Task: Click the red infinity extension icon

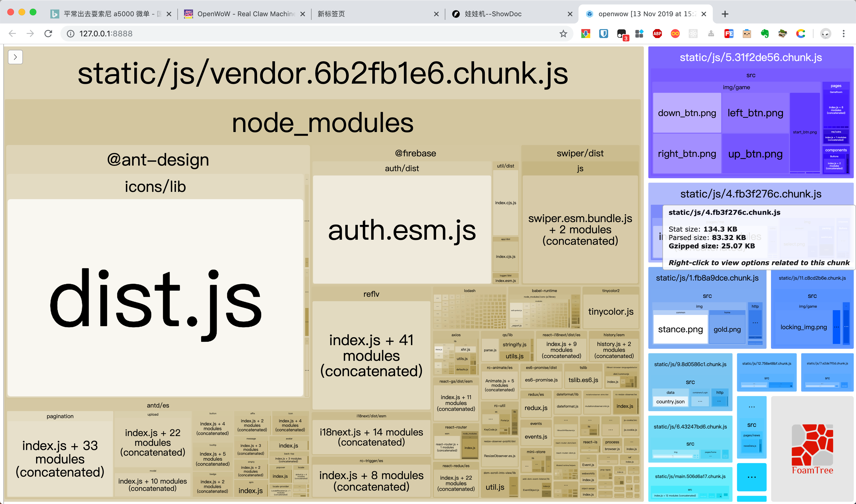Action: coord(675,34)
